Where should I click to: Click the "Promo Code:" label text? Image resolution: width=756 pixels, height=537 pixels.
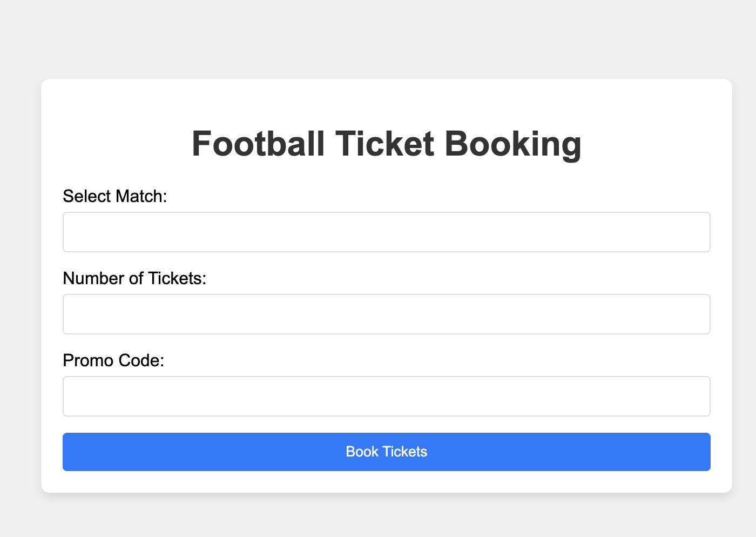[113, 360]
